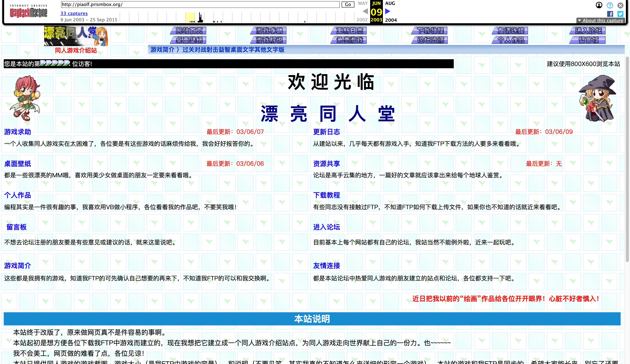Image resolution: width=630 pixels, height=364 pixels.
Task: Open 个人作品 nav button
Action: click(x=510, y=40)
